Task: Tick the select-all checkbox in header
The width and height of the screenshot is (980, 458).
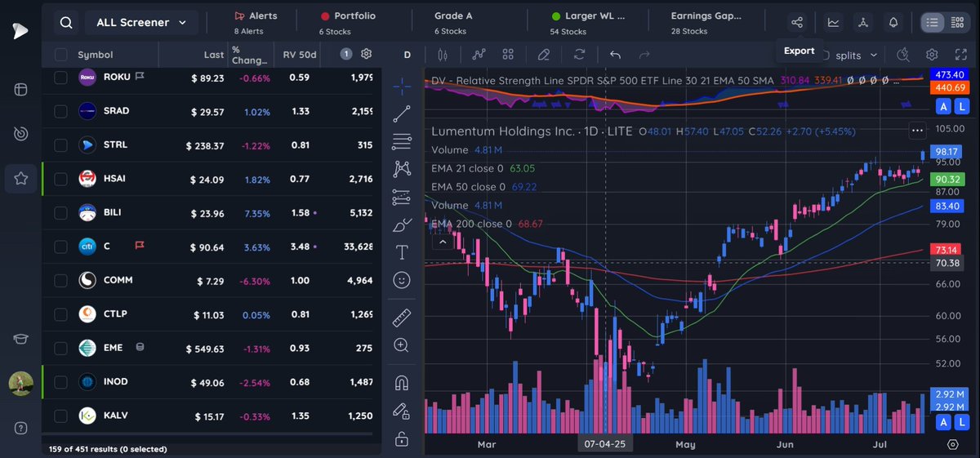Action: click(x=60, y=55)
